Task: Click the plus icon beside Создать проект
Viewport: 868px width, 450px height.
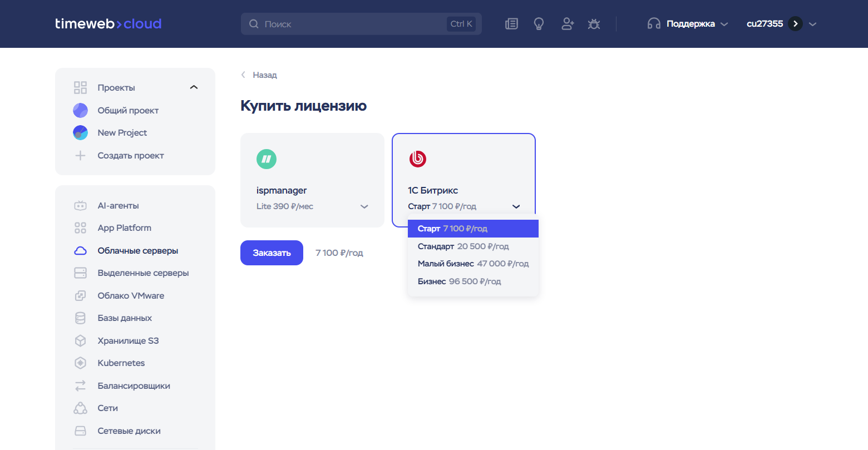Action: tap(81, 156)
